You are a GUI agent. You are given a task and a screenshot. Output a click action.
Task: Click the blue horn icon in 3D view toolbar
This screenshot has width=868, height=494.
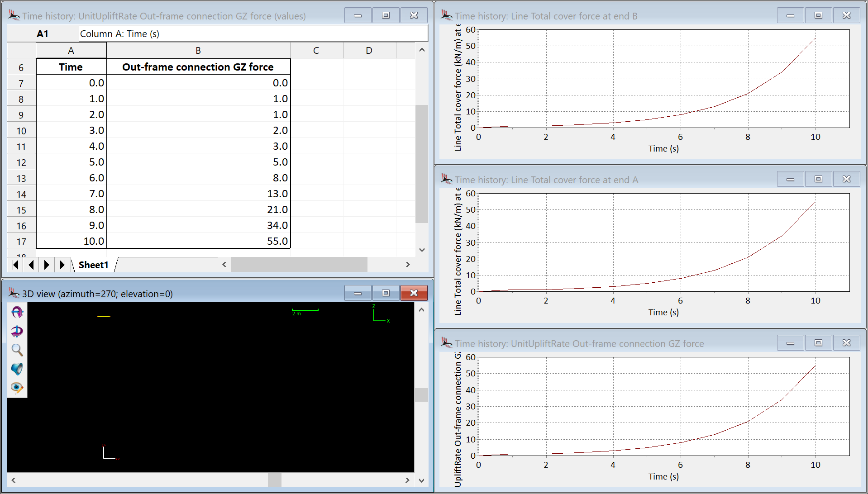17,369
